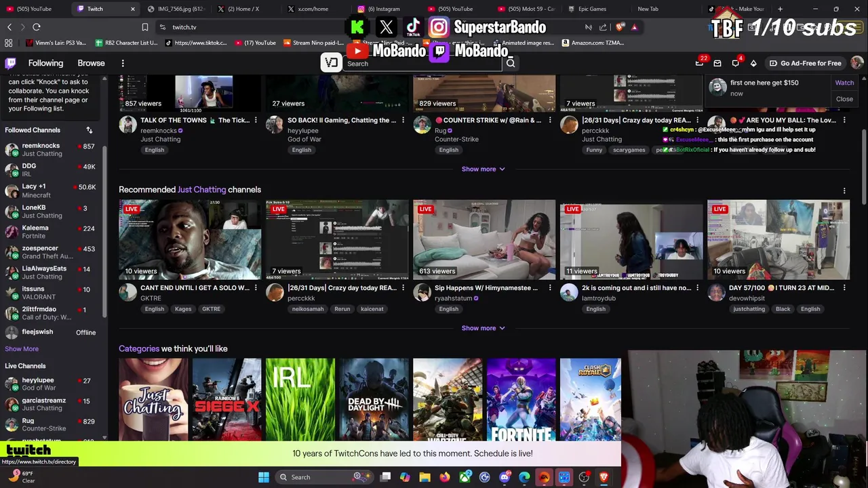
Task: Focus the Twitch search field
Action: 422,64
